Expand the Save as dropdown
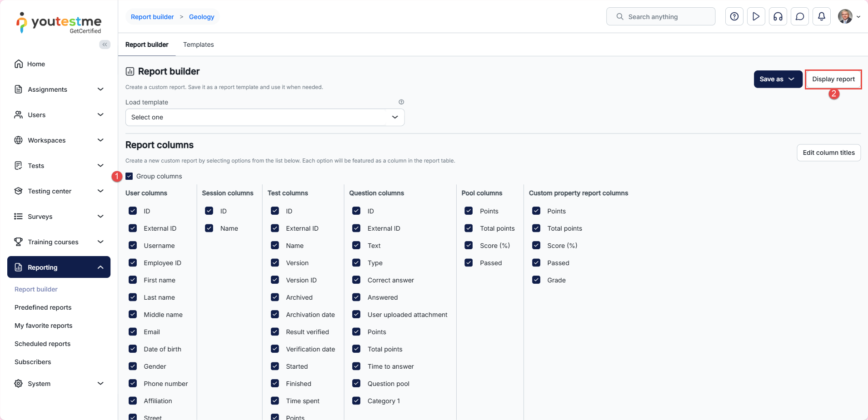 [778, 79]
